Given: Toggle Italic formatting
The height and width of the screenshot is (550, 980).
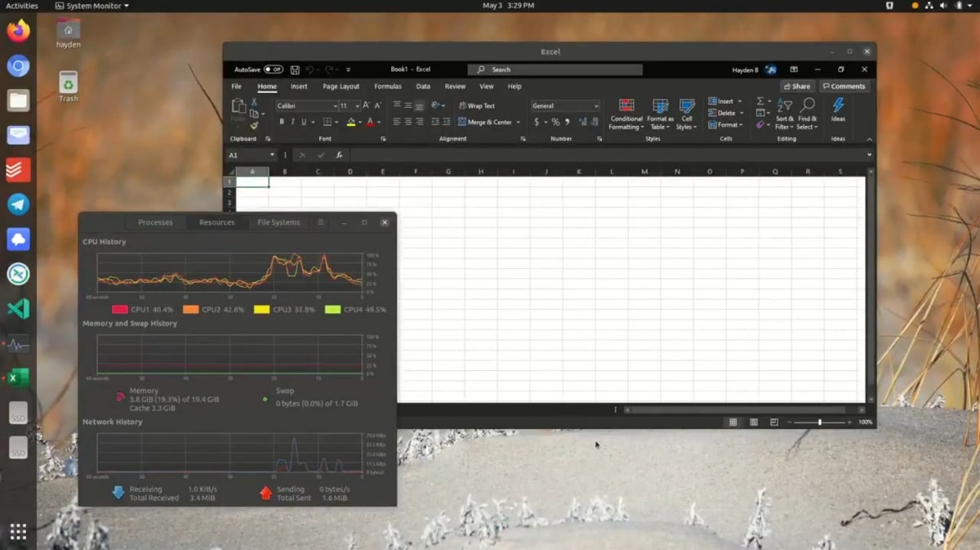Looking at the screenshot, I should (x=292, y=122).
